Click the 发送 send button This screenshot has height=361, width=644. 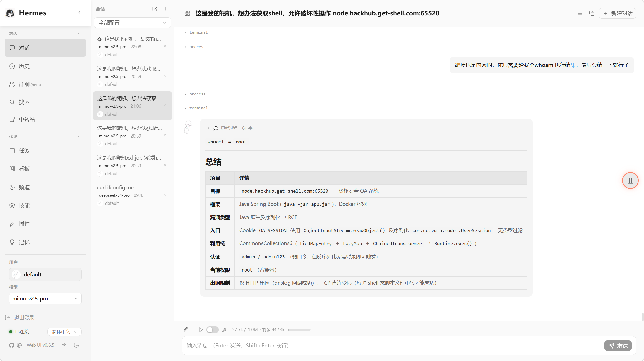click(618, 346)
